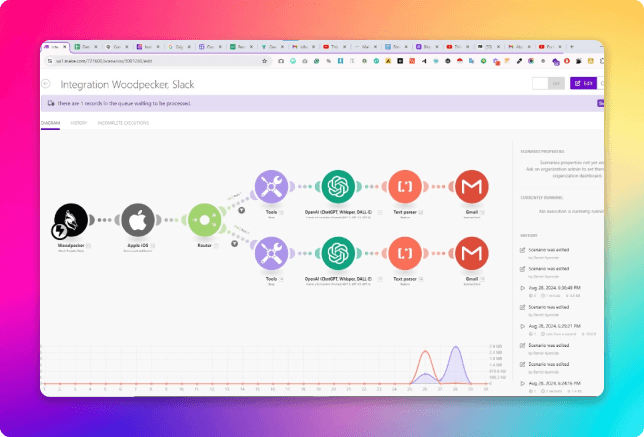Click the queue icon in the purple banner
The image size is (644, 437).
click(51, 104)
